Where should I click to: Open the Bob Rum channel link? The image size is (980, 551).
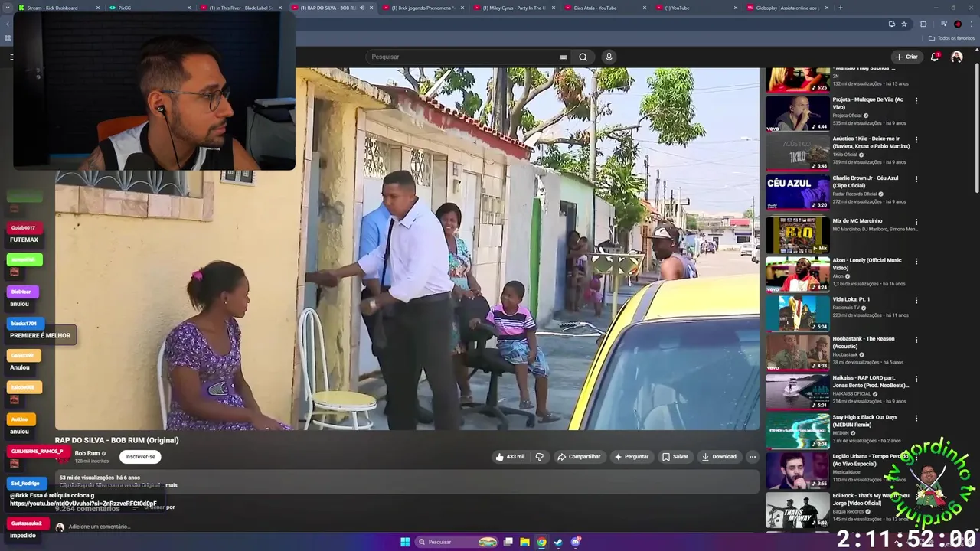87,453
